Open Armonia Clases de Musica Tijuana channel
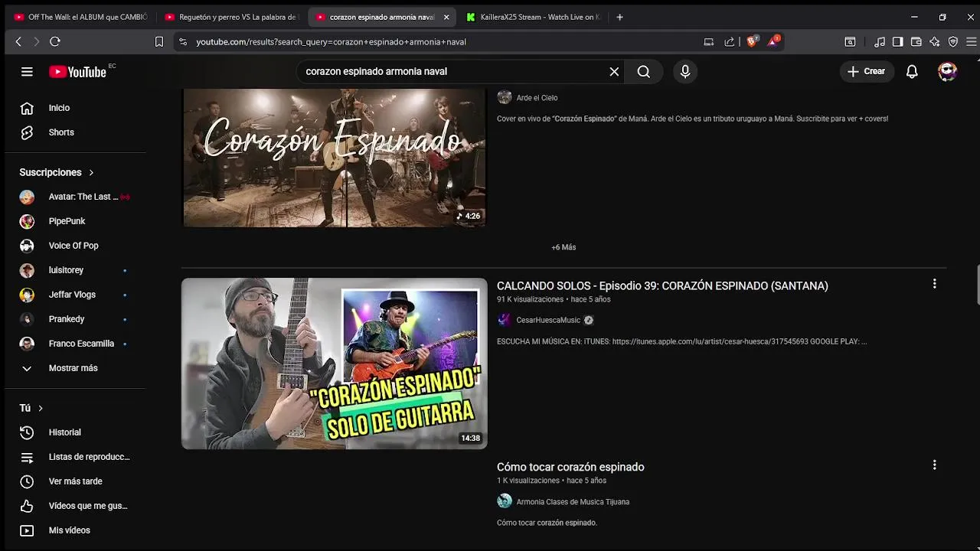Image resolution: width=980 pixels, height=551 pixels. pos(573,502)
